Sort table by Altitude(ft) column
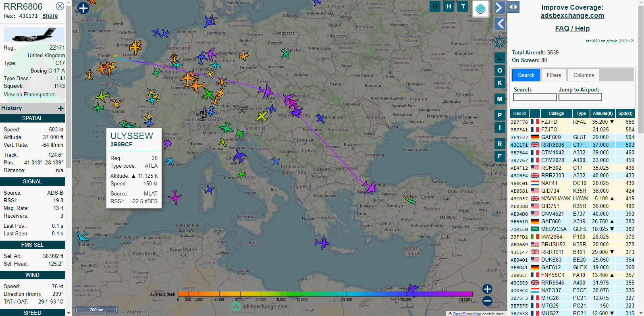The image size is (644, 316). click(602, 113)
